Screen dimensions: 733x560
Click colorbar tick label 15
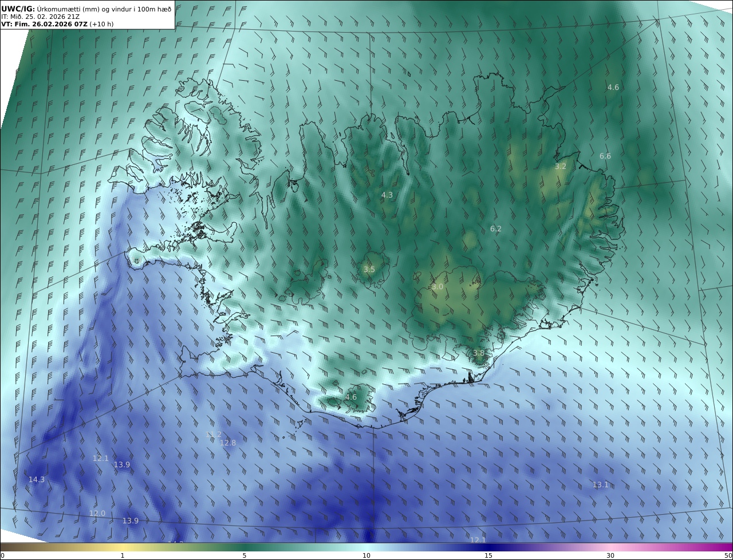point(488,555)
